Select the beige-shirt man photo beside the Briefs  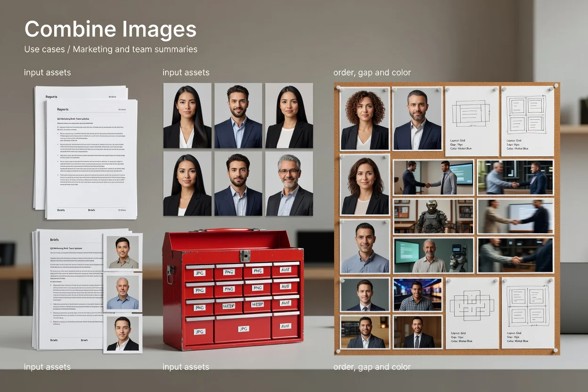click(x=122, y=252)
